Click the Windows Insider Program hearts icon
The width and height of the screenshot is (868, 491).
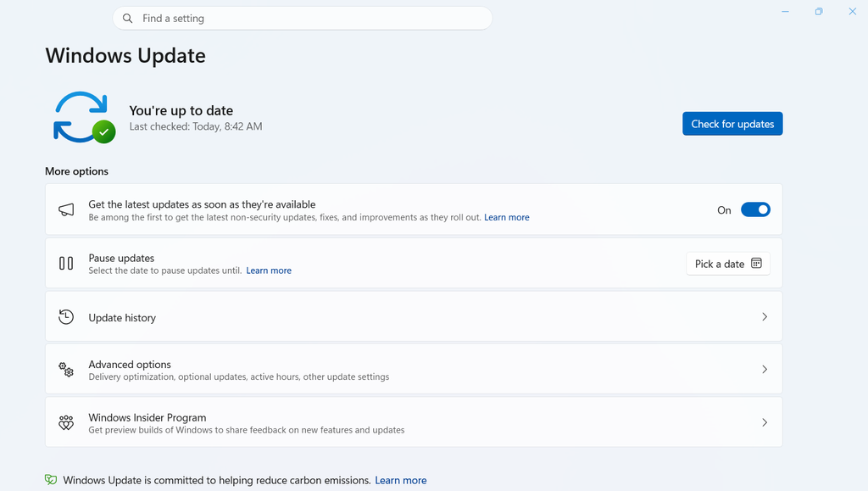(x=66, y=422)
